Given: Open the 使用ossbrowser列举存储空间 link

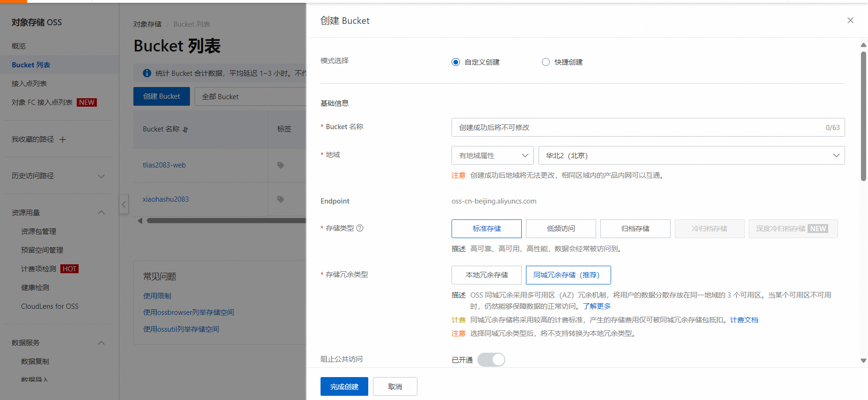Looking at the screenshot, I should point(189,313).
